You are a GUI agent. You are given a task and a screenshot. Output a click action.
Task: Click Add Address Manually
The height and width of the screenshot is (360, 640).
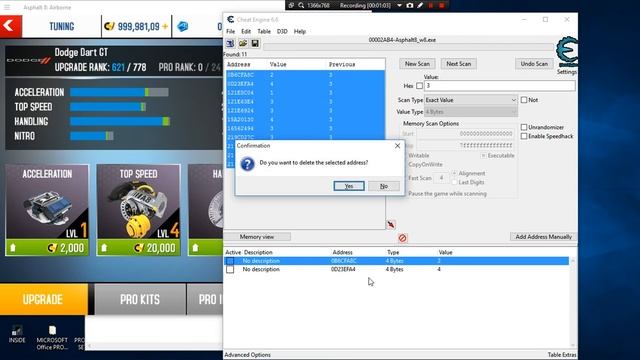(x=543, y=237)
